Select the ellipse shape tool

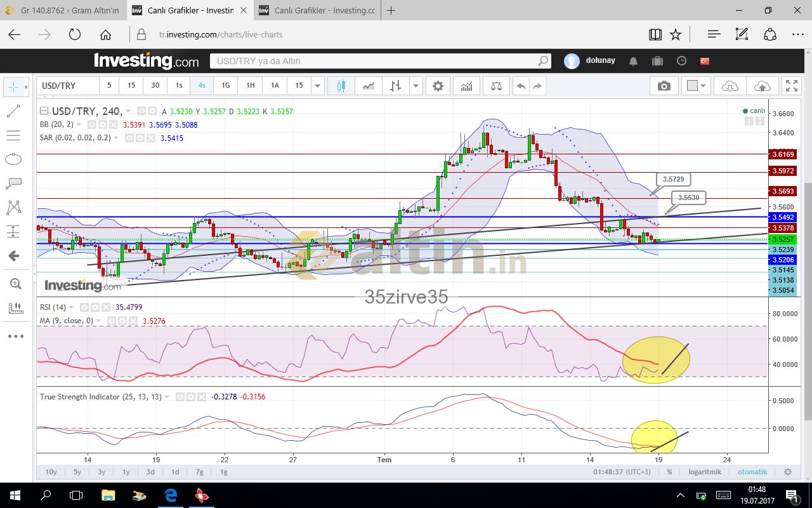(13, 159)
